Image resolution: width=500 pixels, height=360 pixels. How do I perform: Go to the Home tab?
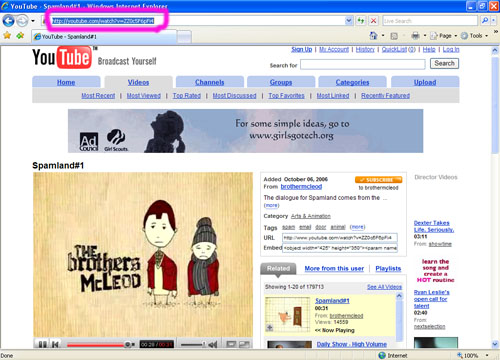(66, 82)
